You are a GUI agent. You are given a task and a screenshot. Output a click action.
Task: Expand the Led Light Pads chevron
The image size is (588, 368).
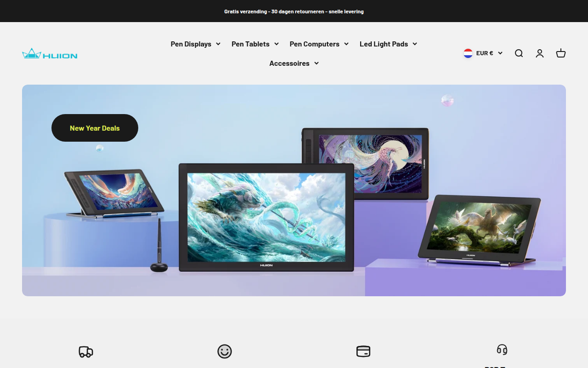[415, 44]
